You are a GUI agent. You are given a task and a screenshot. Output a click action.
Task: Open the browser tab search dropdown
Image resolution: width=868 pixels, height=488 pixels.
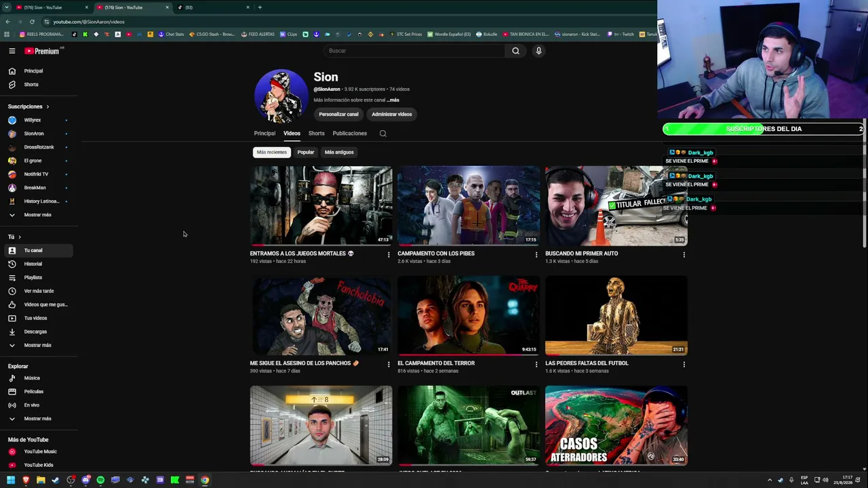tap(7, 7)
